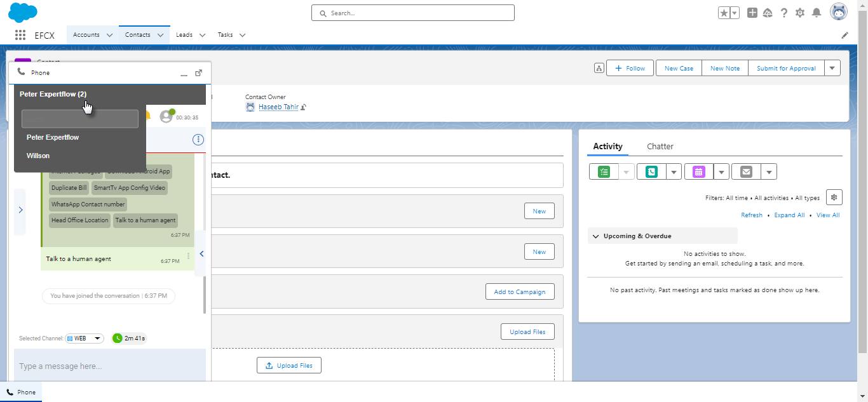Open the Haseeb Tahir contact owner link
This screenshot has height=402, width=868.
tap(278, 107)
